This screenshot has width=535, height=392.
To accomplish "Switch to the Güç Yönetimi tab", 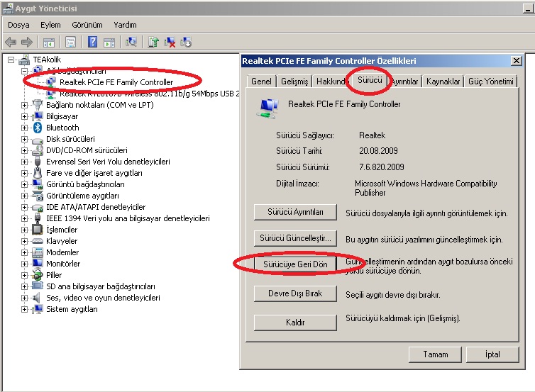I will pos(490,82).
